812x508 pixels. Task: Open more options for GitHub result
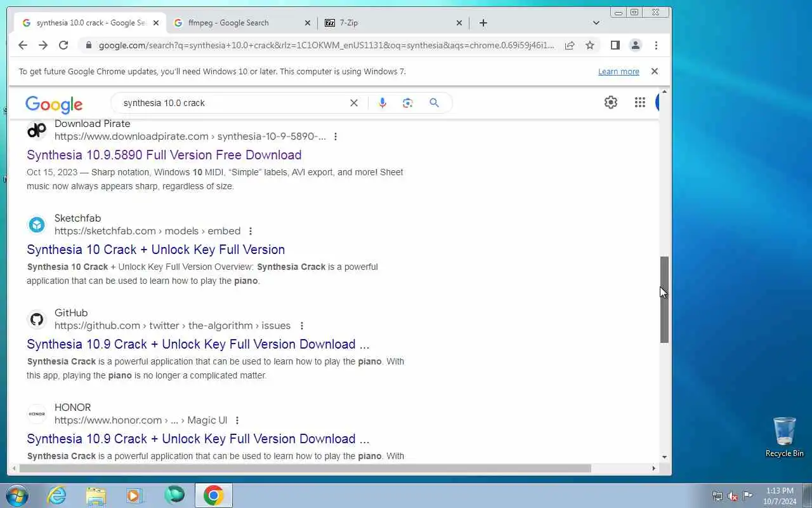point(302,326)
